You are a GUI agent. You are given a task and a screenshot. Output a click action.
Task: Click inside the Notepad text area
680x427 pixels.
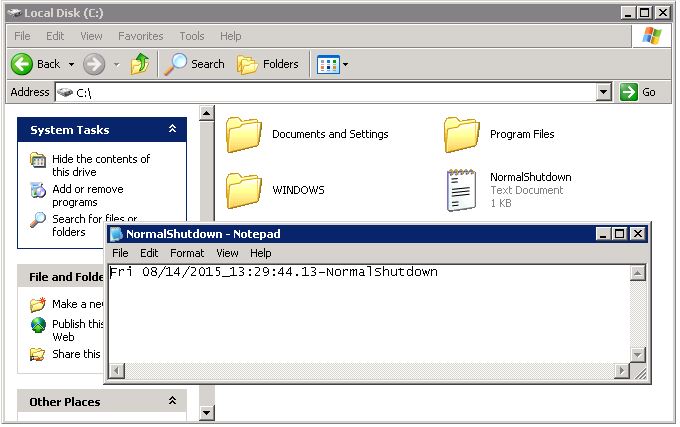[369, 314]
